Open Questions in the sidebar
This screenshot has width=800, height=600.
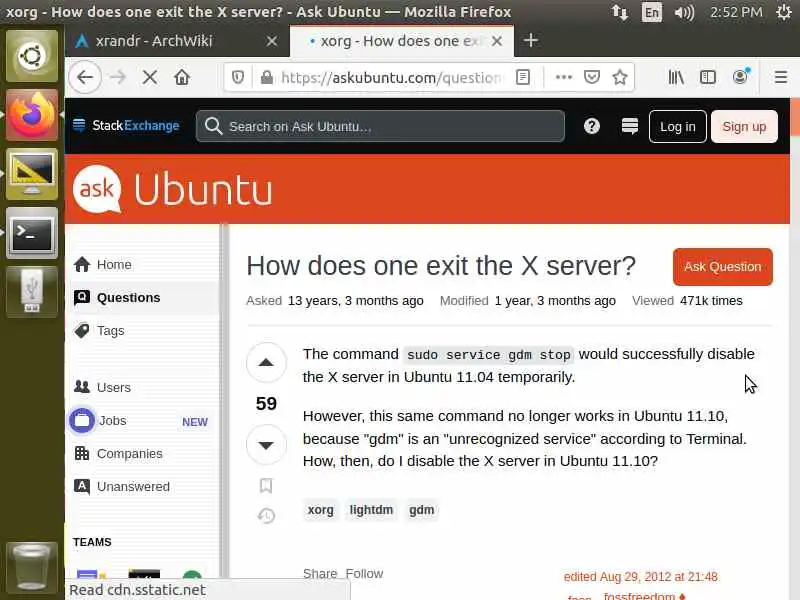click(x=143, y=297)
